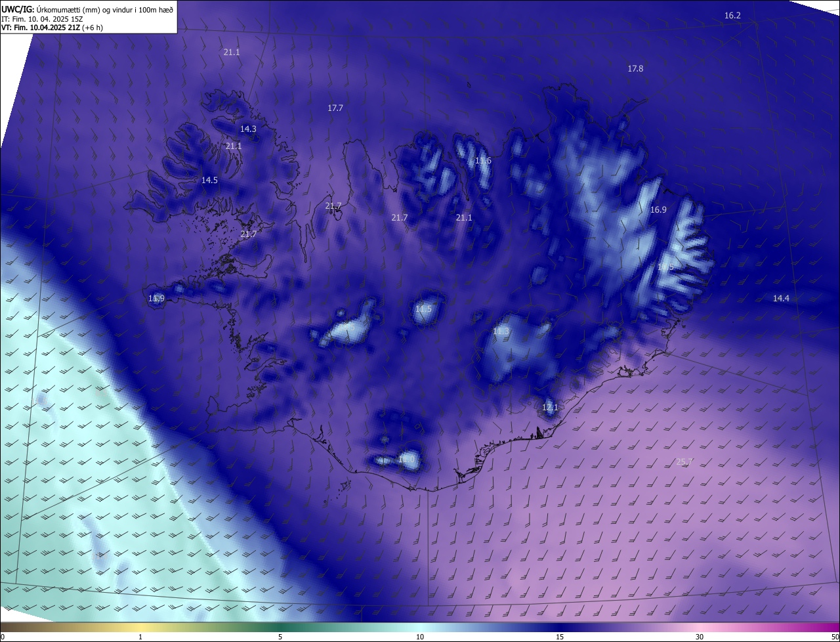Click the title 'Úrkomumætti (mm) og vindur í 100m hæð'

[105, 9]
